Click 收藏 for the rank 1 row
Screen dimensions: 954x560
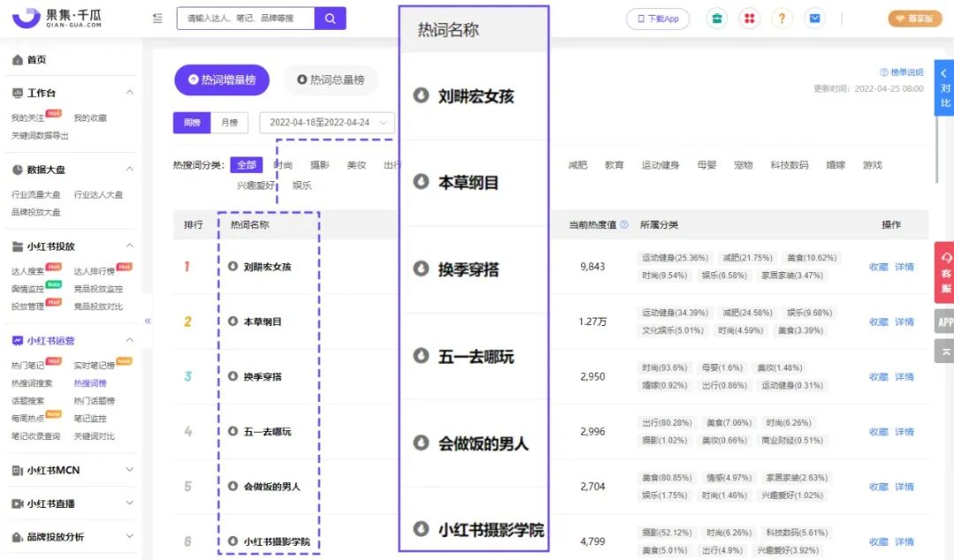tap(879, 267)
